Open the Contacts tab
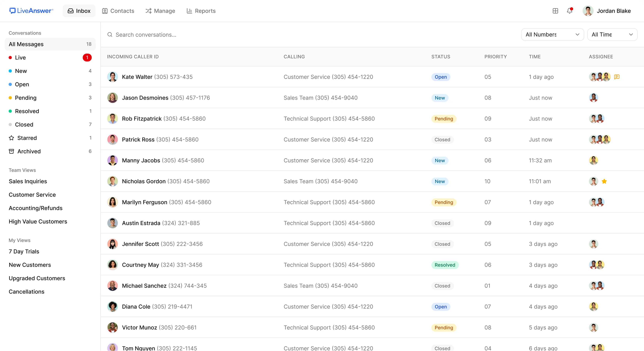Image resolution: width=644 pixels, height=351 pixels. click(118, 11)
